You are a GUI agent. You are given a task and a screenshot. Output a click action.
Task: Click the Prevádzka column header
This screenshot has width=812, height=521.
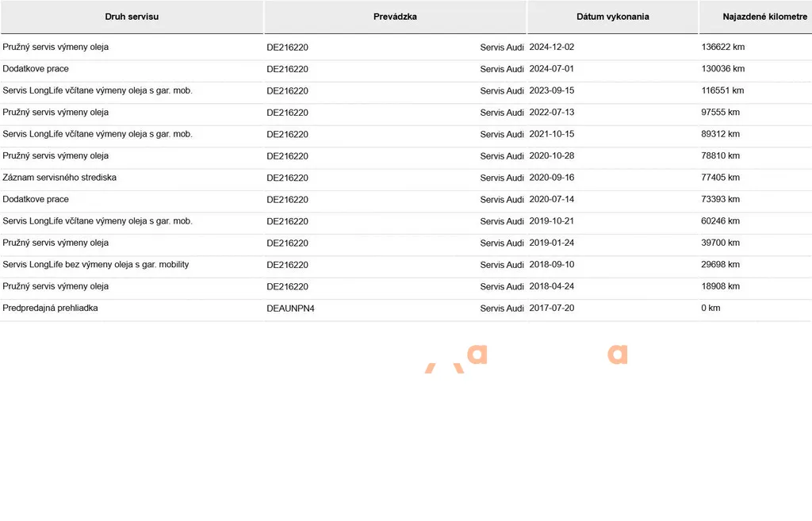(x=395, y=17)
